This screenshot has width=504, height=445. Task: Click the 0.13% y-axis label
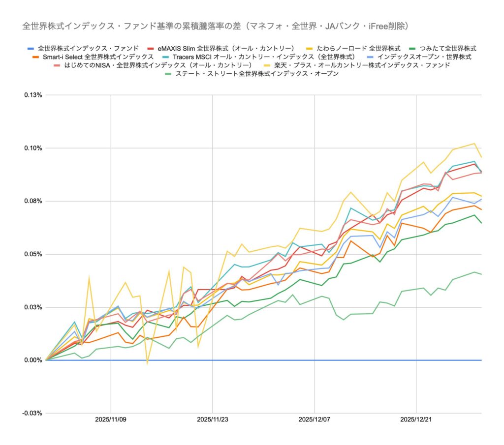(31, 95)
